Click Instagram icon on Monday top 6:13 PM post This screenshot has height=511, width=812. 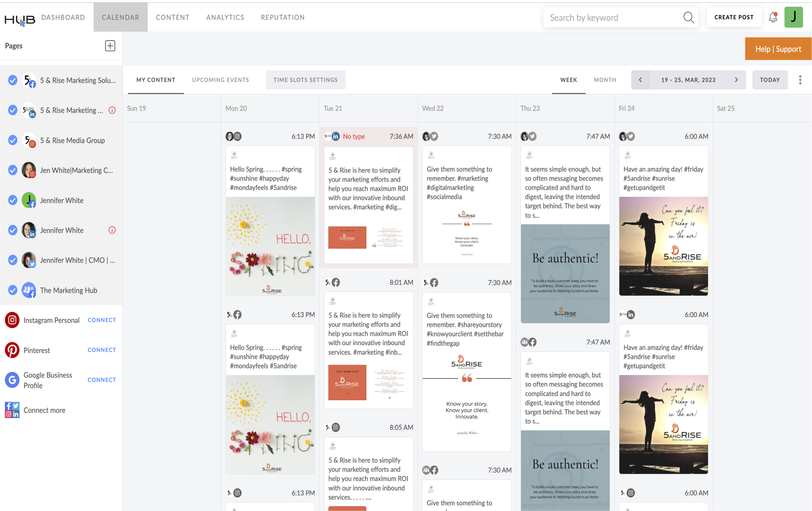click(238, 136)
